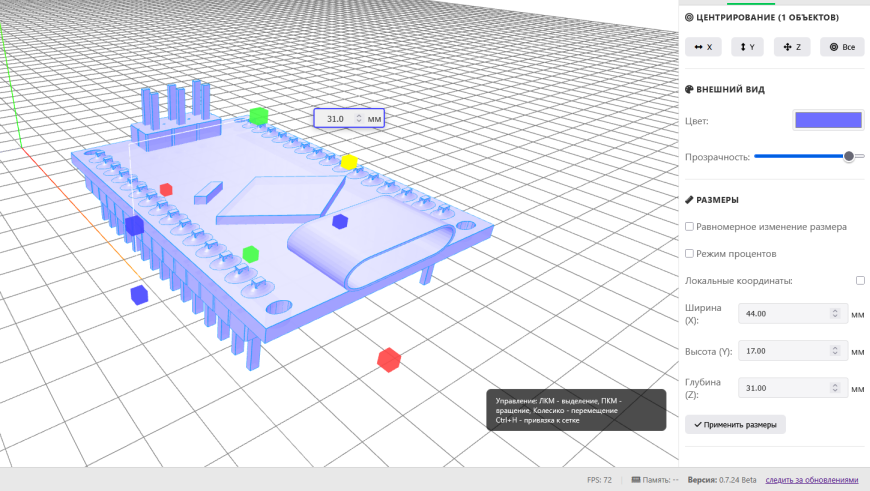Click the version 0.7.24 Beta label

tap(722, 480)
